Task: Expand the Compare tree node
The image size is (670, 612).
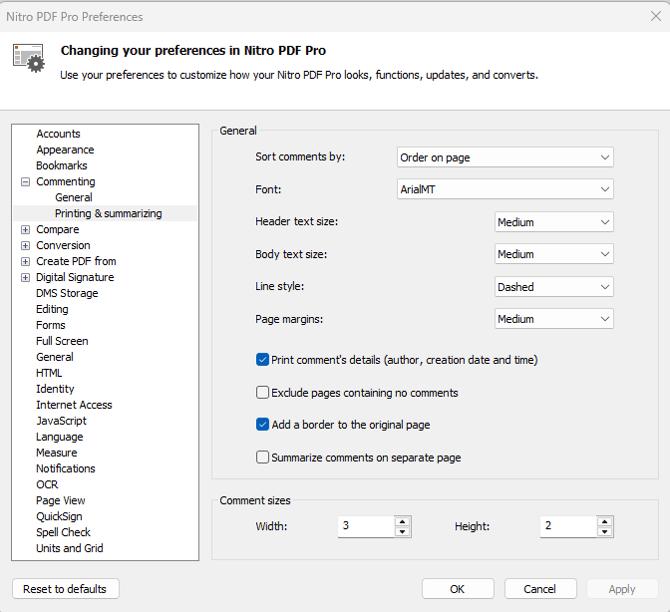Action: coord(26,230)
